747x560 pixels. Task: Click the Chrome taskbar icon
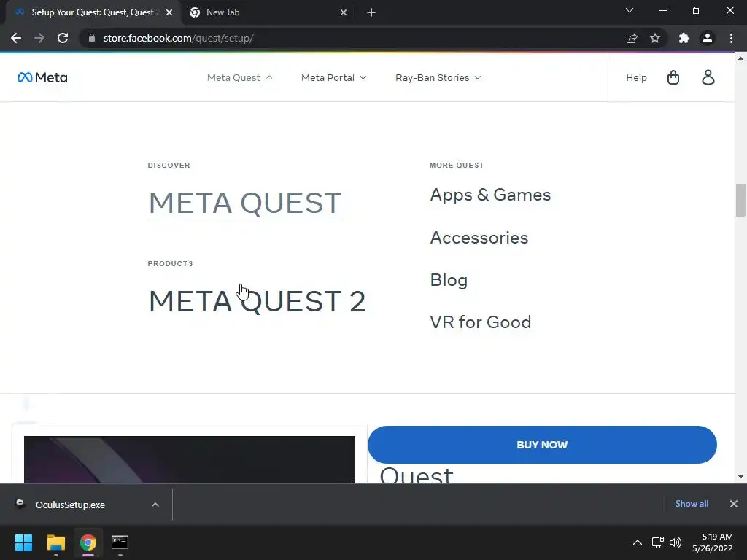88,542
